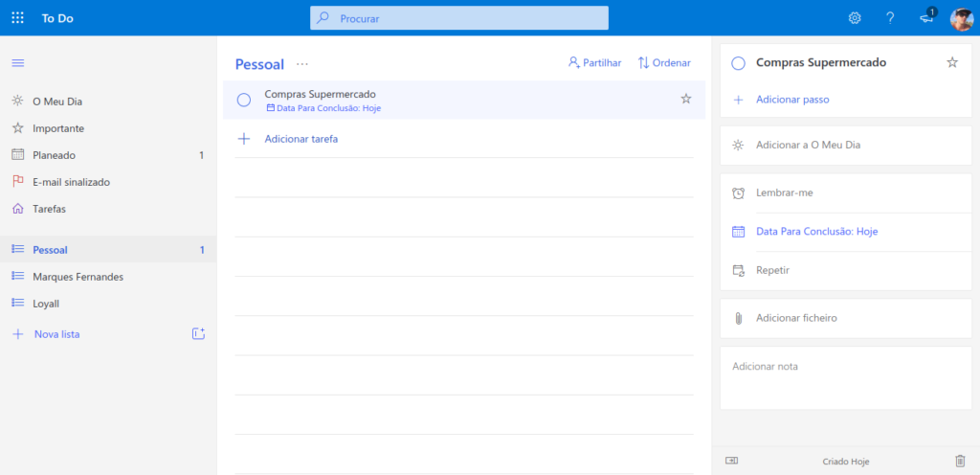Click Adicionar ficheiro to attach a file
This screenshot has height=475, width=980.
[x=846, y=318]
